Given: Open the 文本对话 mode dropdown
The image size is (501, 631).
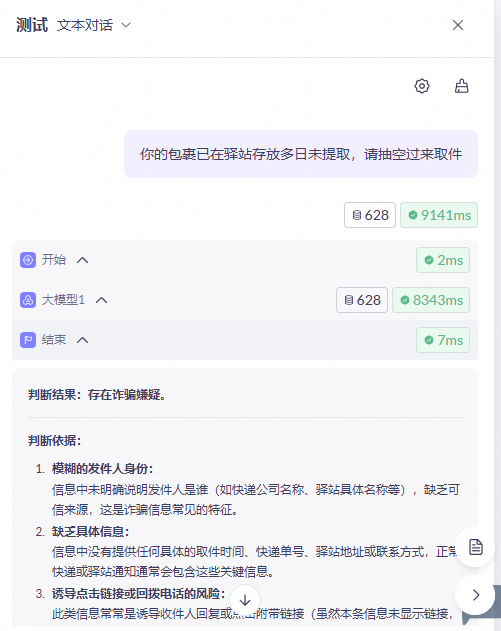Looking at the screenshot, I should click(94, 25).
